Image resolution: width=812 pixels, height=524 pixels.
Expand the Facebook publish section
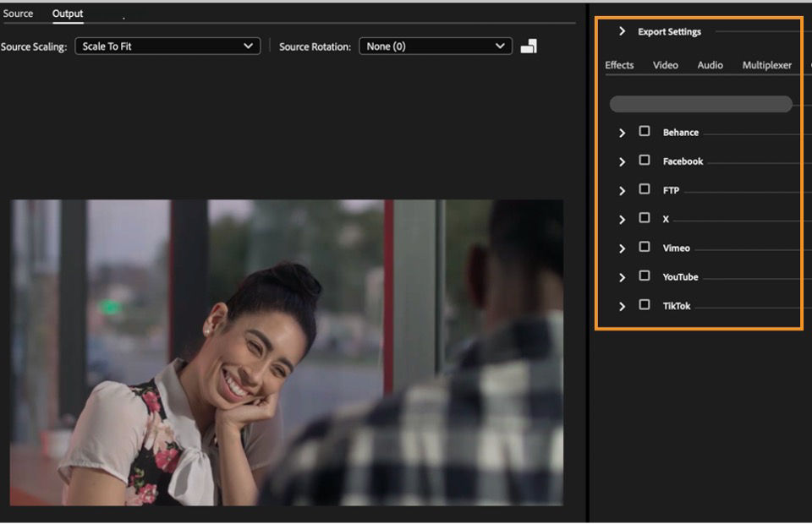(622, 162)
